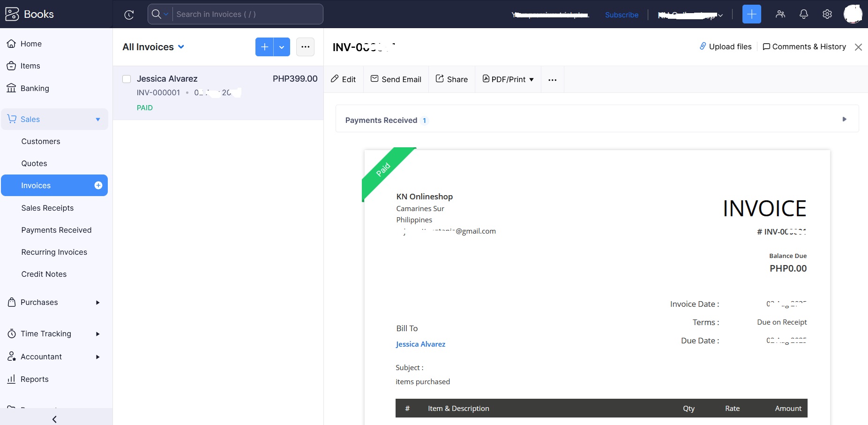Click the recent activity clock icon
Image resolution: width=868 pixels, height=425 pixels.
tap(129, 15)
